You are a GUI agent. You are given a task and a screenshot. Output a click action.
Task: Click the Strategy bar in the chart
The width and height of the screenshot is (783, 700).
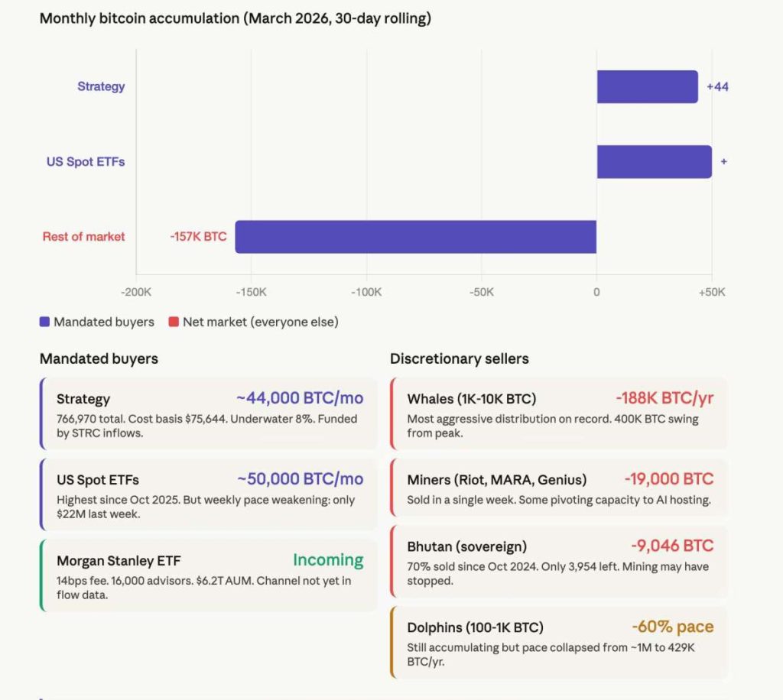pyautogui.click(x=647, y=86)
